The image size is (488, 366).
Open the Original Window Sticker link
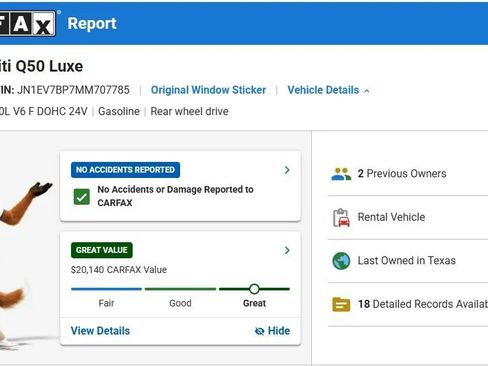pyautogui.click(x=208, y=90)
